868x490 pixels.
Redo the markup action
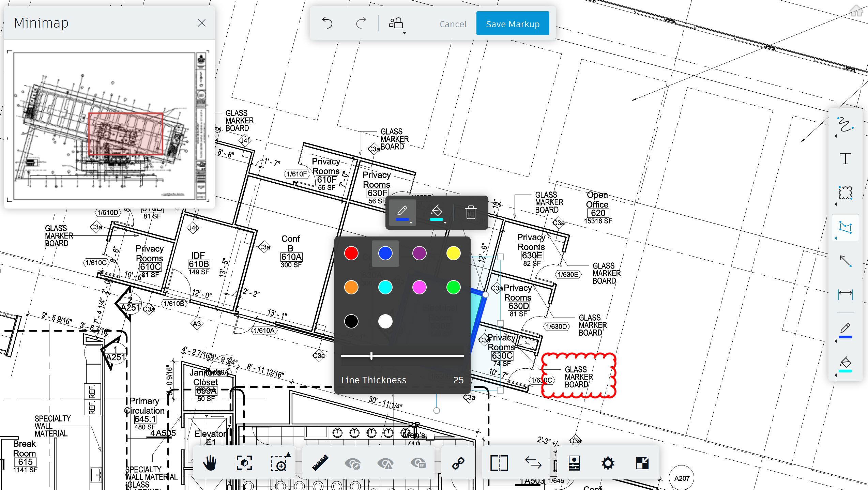coord(361,24)
